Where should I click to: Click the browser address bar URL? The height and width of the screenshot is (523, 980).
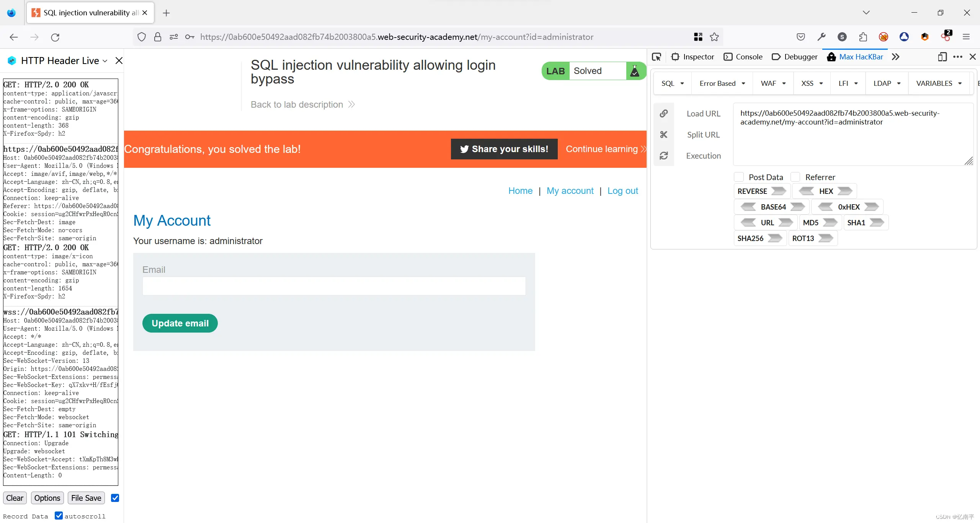(x=397, y=37)
